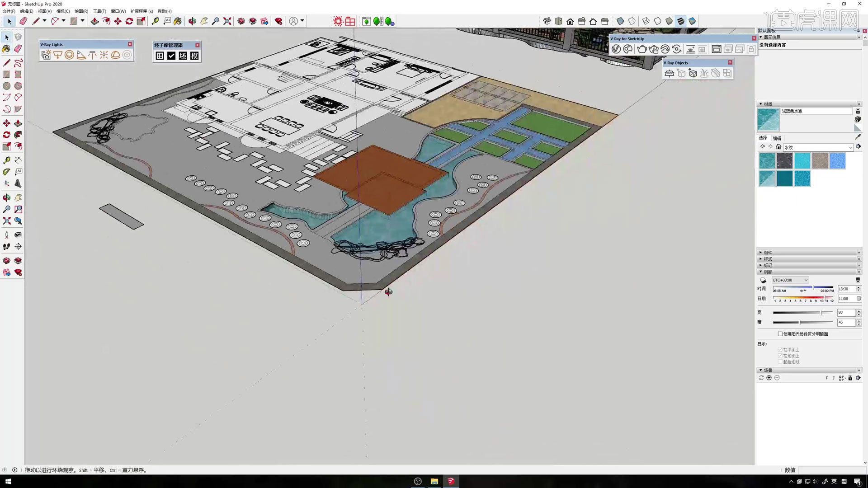
Task: Select the Tape Measure tool in top toolbar
Action: tap(156, 21)
